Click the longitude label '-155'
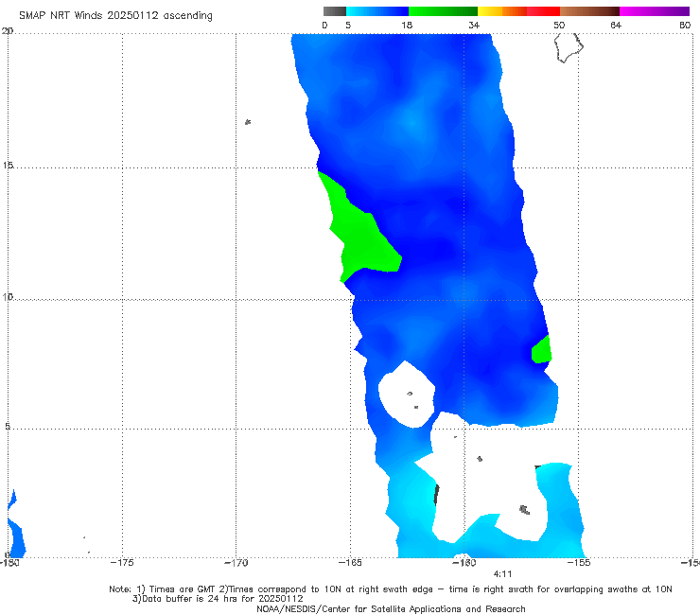The height and width of the screenshot is (615, 700). pyautogui.click(x=578, y=563)
